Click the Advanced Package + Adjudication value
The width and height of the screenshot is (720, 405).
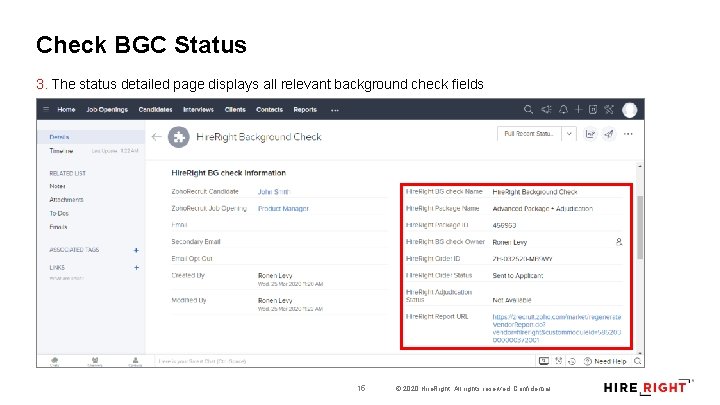(x=542, y=208)
